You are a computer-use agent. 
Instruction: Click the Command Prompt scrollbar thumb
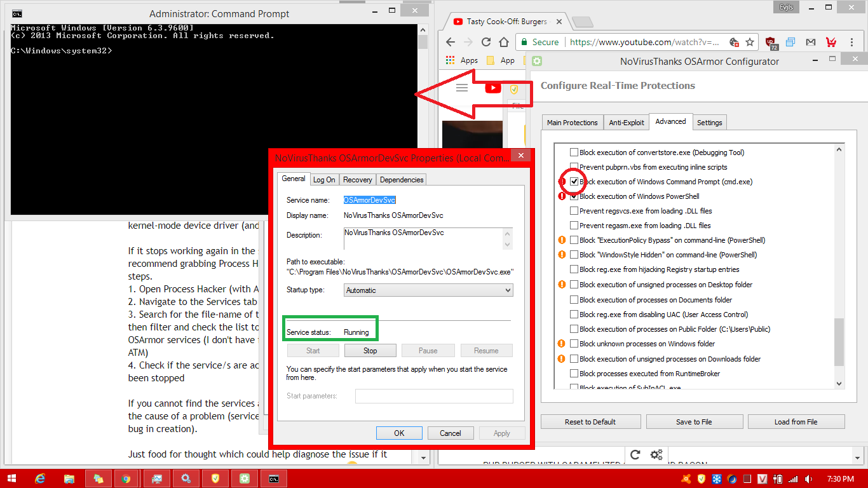(x=423, y=42)
